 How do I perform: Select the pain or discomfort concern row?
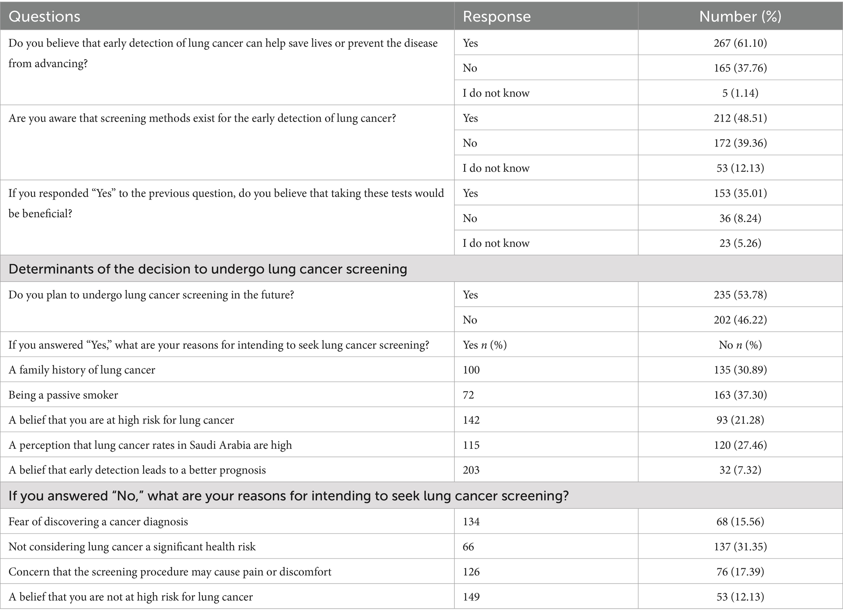170,572
